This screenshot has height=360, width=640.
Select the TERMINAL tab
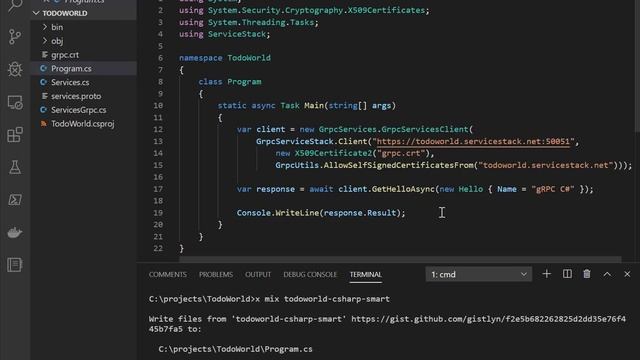(x=365, y=274)
